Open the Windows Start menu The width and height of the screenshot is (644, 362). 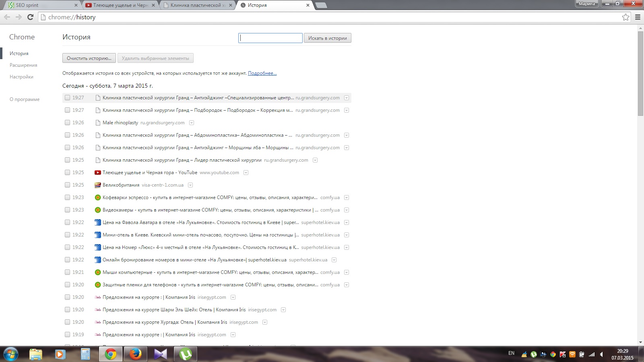[x=10, y=354]
